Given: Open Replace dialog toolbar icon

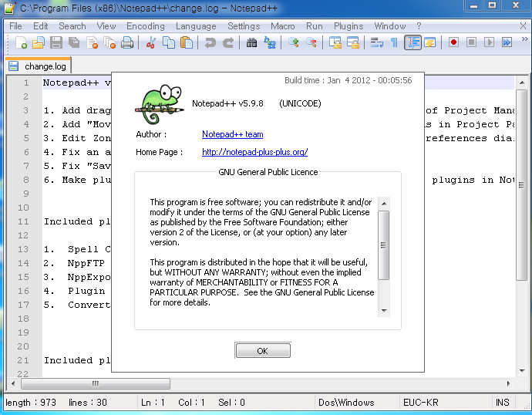Looking at the screenshot, I should click(x=270, y=42).
